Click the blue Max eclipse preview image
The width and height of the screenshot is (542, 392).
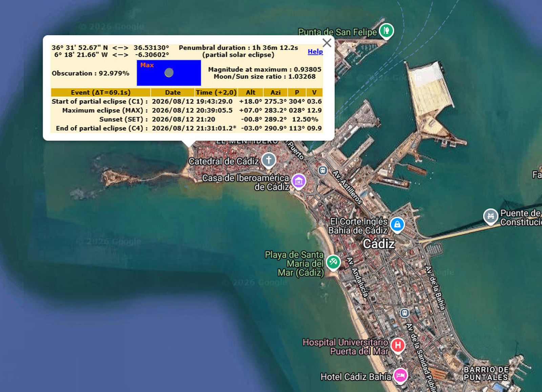pyautogui.click(x=169, y=73)
